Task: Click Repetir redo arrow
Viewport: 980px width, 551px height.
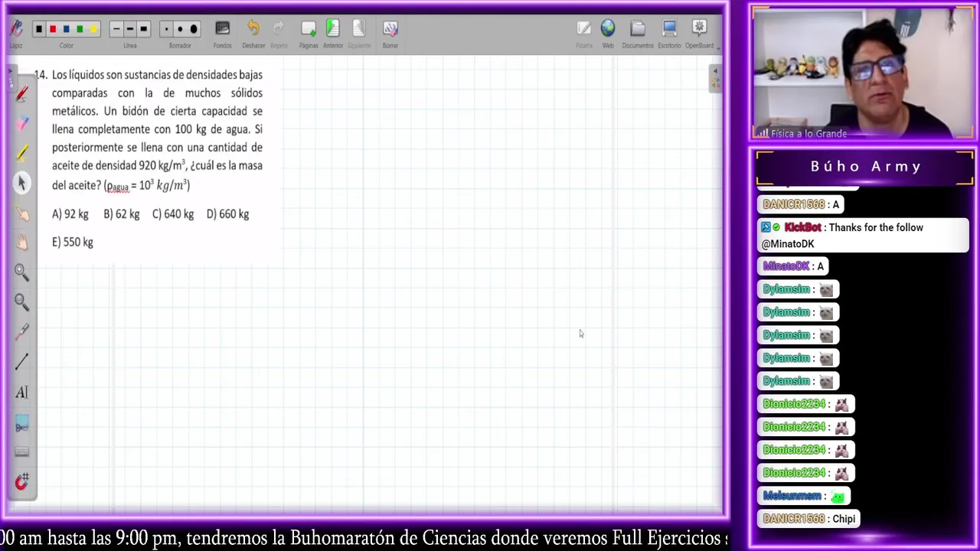Action: 279,34
